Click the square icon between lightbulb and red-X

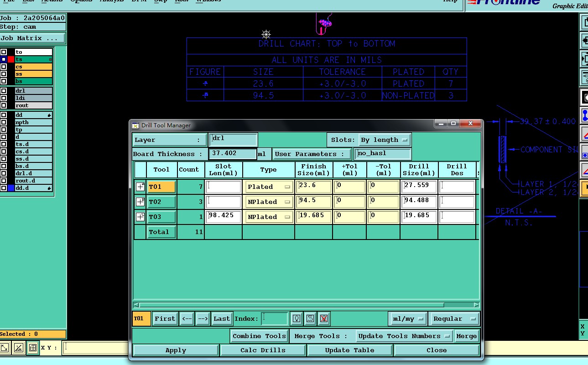[310, 318]
